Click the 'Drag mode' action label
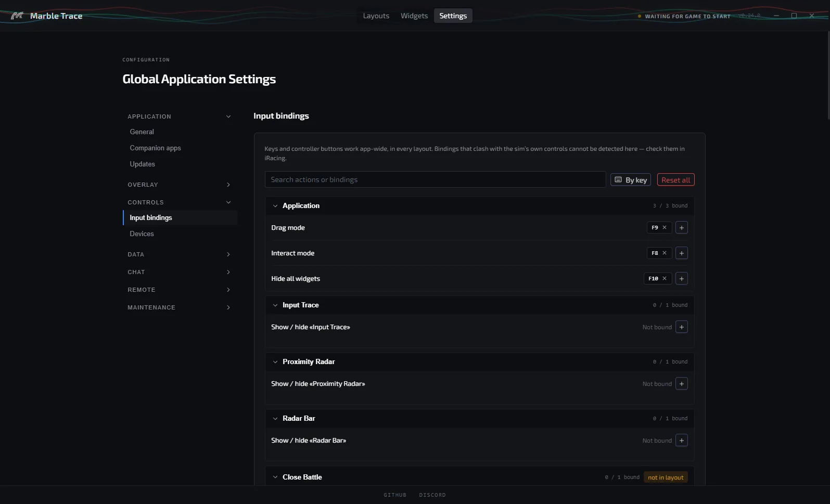 tap(288, 227)
